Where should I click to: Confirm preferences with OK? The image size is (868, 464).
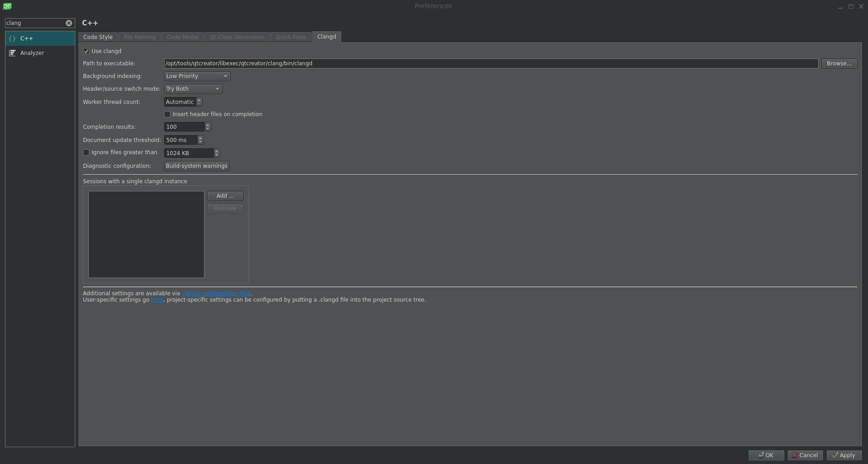pyautogui.click(x=766, y=455)
